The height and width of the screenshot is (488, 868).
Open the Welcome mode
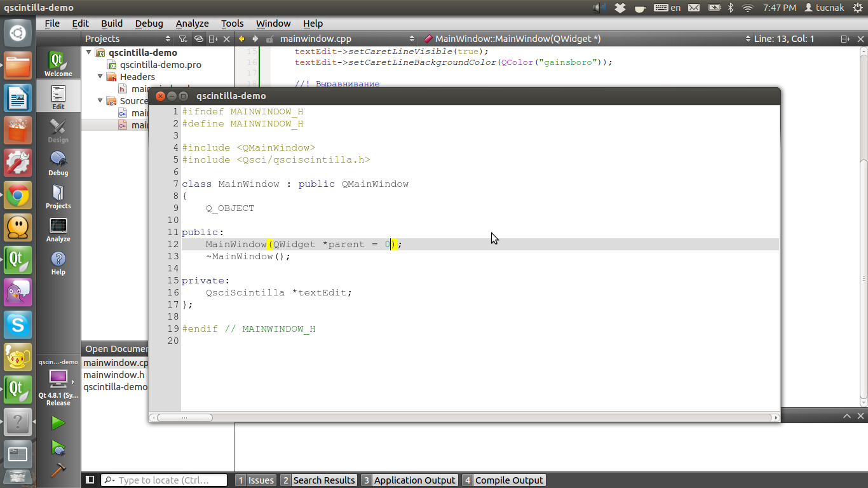click(58, 64)
